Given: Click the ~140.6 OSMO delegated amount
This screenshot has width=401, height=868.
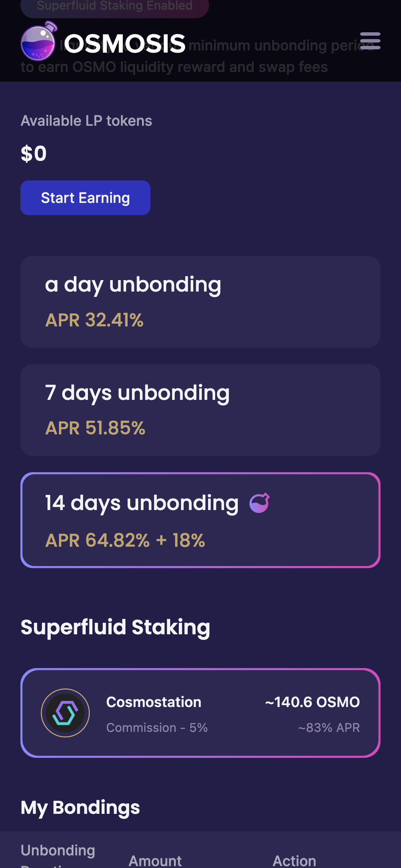Looking at the screenshot, I should pos(312,702).
